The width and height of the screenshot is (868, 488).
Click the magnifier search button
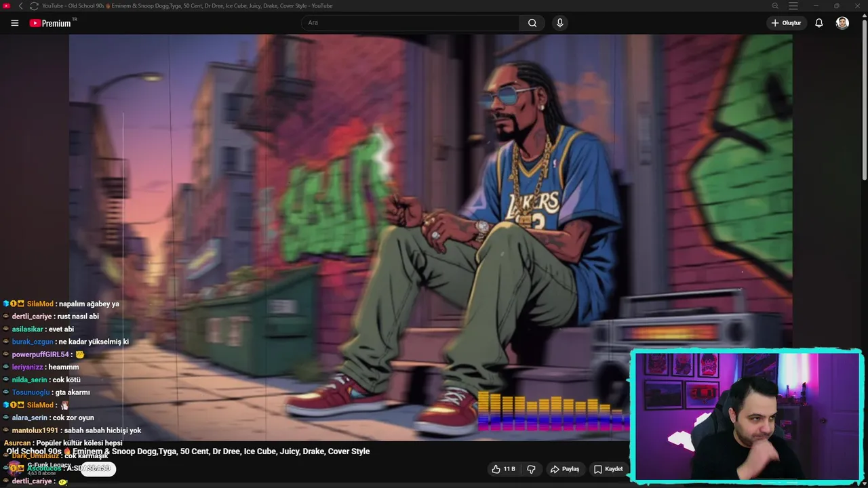click(x=532, y=23)
